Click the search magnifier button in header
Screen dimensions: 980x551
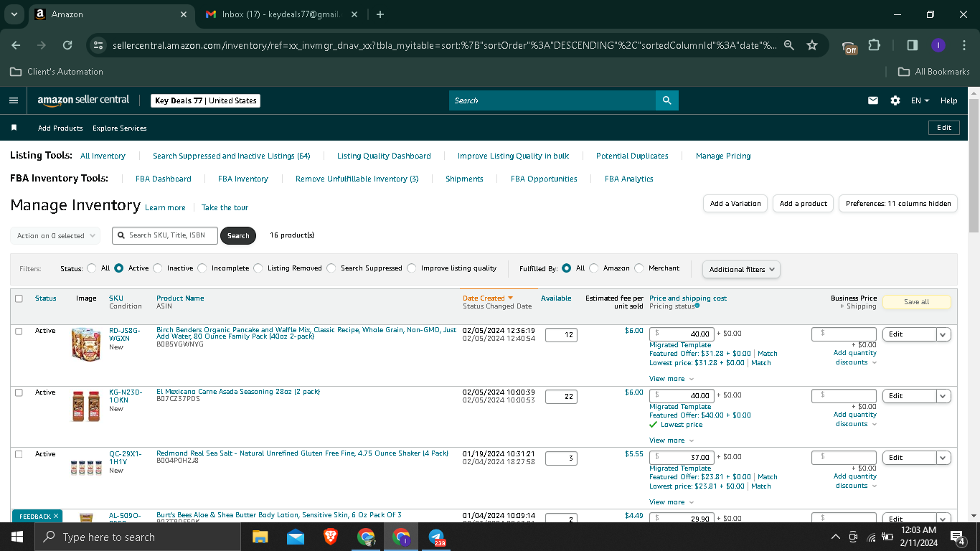(666, 100)
